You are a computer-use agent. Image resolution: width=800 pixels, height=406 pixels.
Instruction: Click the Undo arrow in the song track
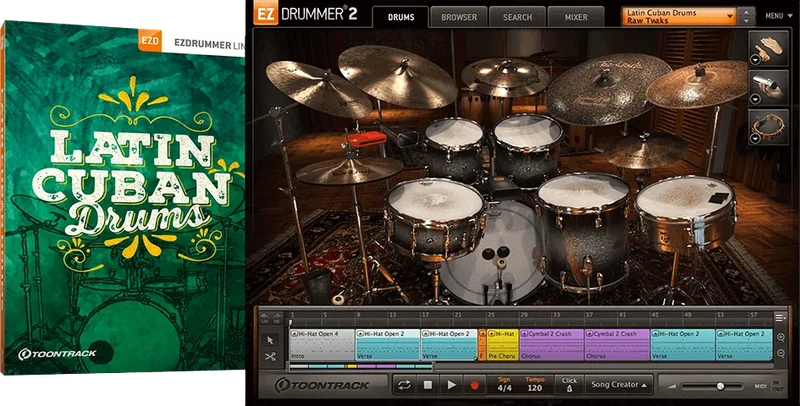(264, 317)
